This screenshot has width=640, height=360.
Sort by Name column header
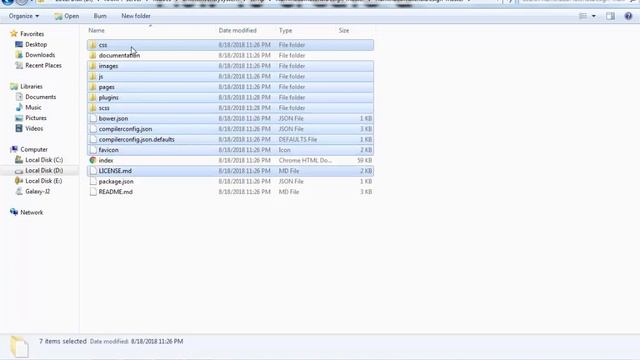(96, 30)
